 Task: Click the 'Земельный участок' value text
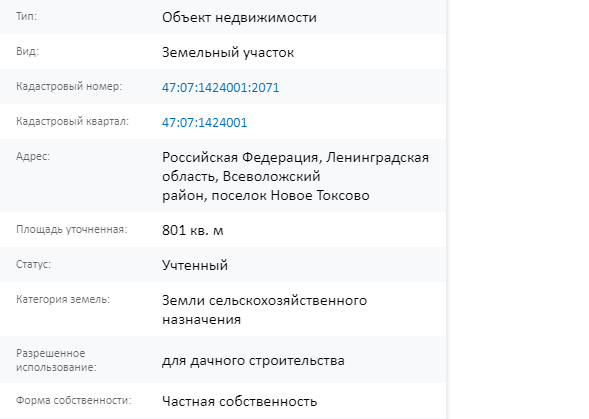pos(228,52)
